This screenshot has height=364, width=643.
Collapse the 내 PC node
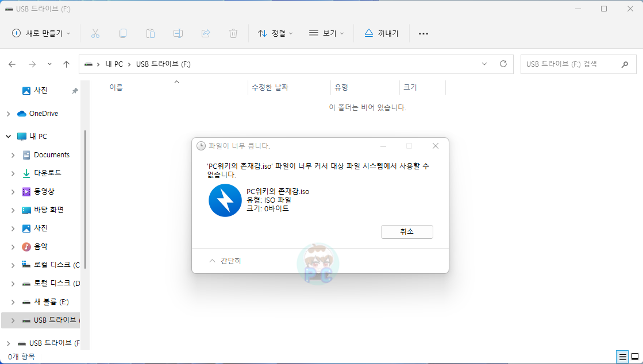[x=8, y=137]
